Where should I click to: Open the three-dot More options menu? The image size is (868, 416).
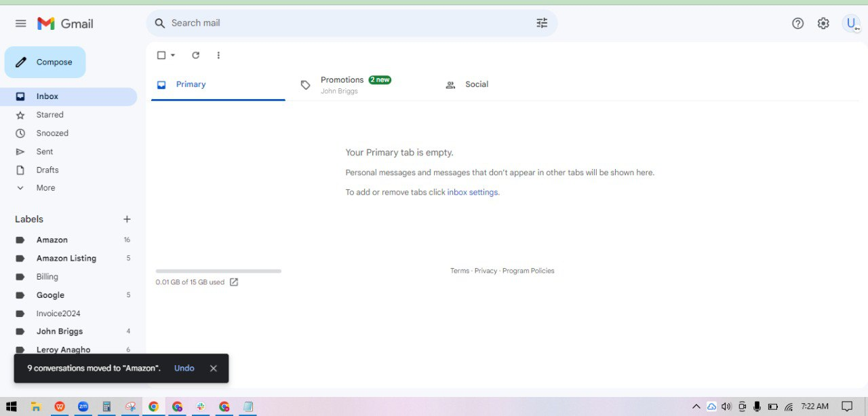[x=218, y=55]
